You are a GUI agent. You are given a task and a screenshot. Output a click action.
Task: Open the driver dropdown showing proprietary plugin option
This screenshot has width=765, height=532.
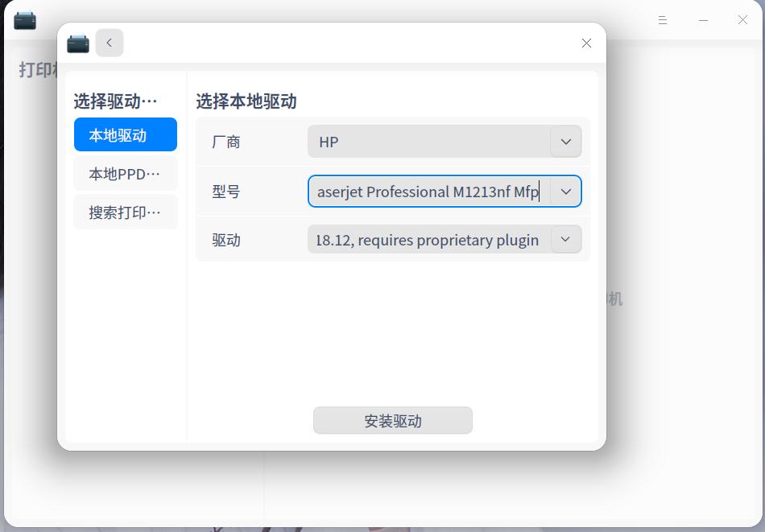(x=445, y=239)
